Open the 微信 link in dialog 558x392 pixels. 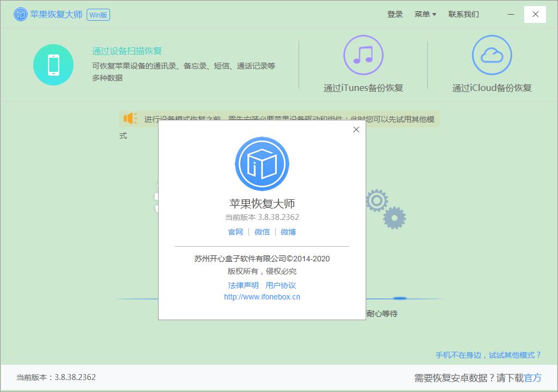pyautogui.click(x=262, y=232)
